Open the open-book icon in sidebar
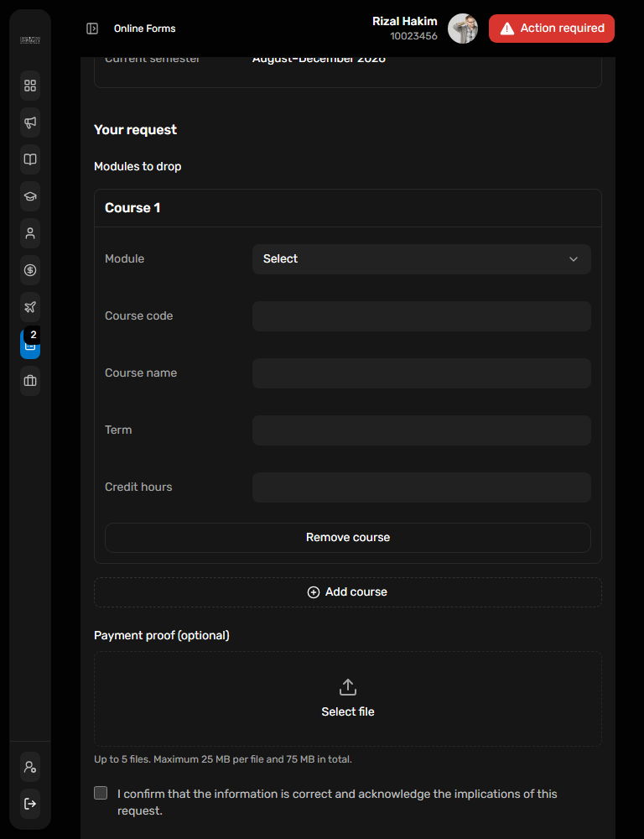The width and height of the screenshot is (644, 839). (x=30, y=159)
